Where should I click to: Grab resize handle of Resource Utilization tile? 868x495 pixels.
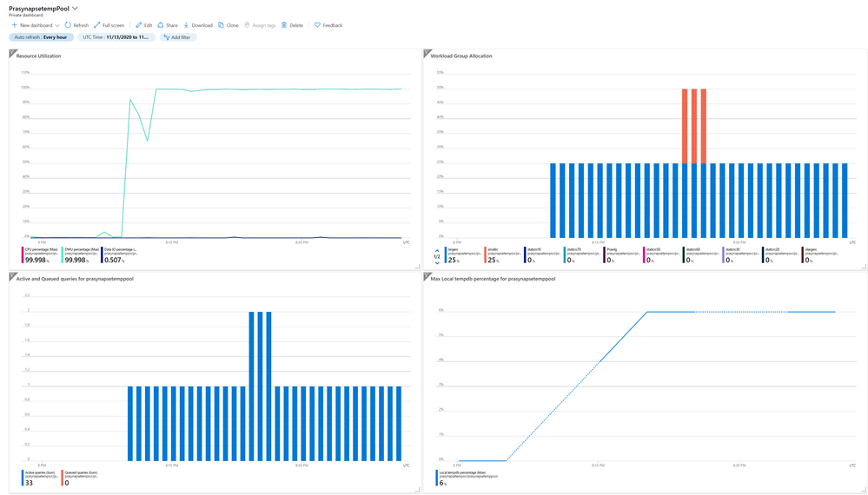pos(418,267)
